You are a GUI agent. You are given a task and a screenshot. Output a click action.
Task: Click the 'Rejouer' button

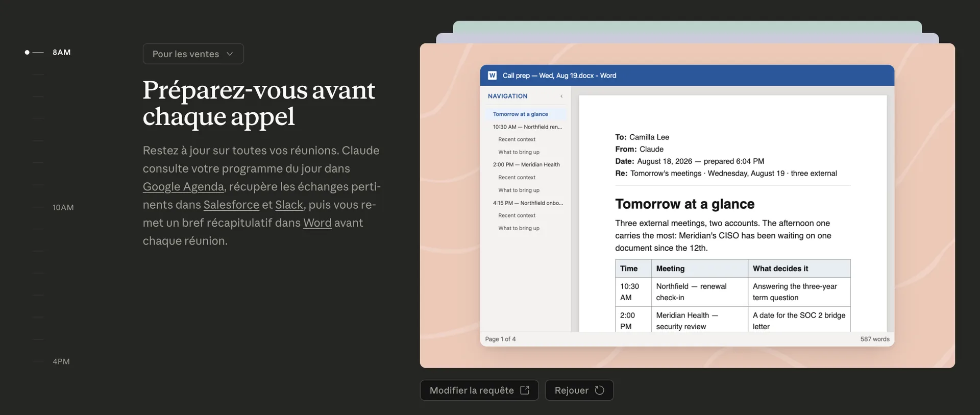[579, 390]
